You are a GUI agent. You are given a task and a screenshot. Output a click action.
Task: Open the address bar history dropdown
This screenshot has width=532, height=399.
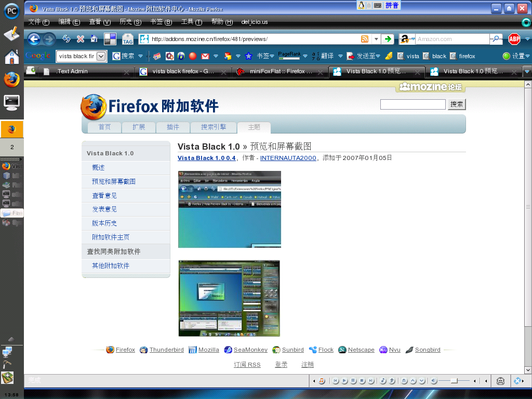coord(376,39)
